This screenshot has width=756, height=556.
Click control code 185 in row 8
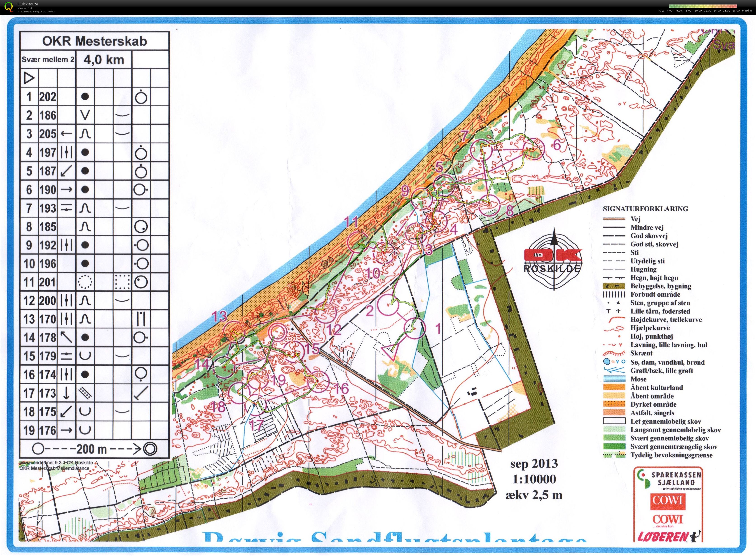tap(47, 226)
